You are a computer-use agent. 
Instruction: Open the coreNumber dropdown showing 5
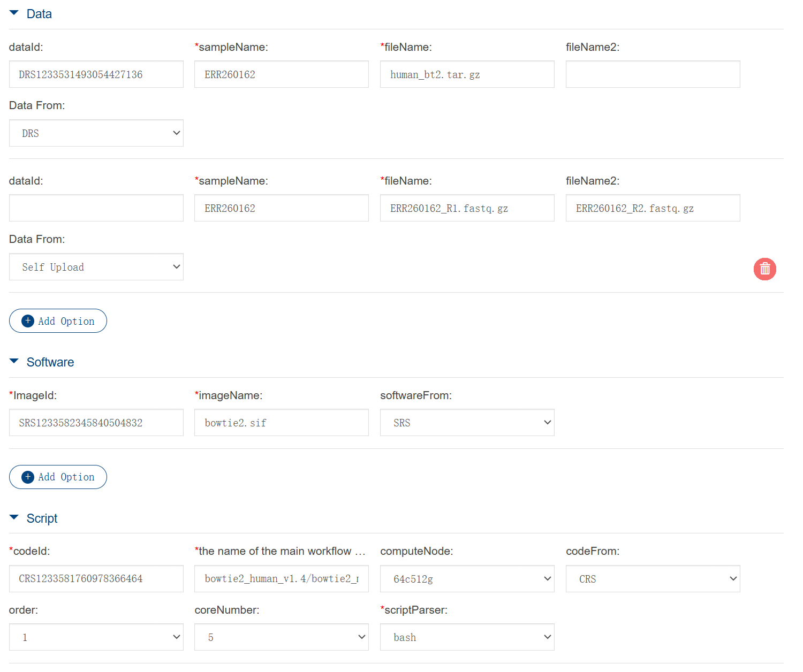tap(282, 637)
